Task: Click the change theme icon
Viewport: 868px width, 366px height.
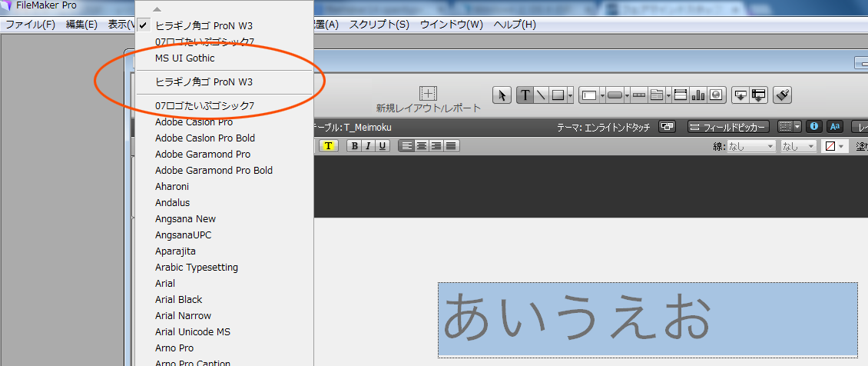Action: click(x=667, y=127)
